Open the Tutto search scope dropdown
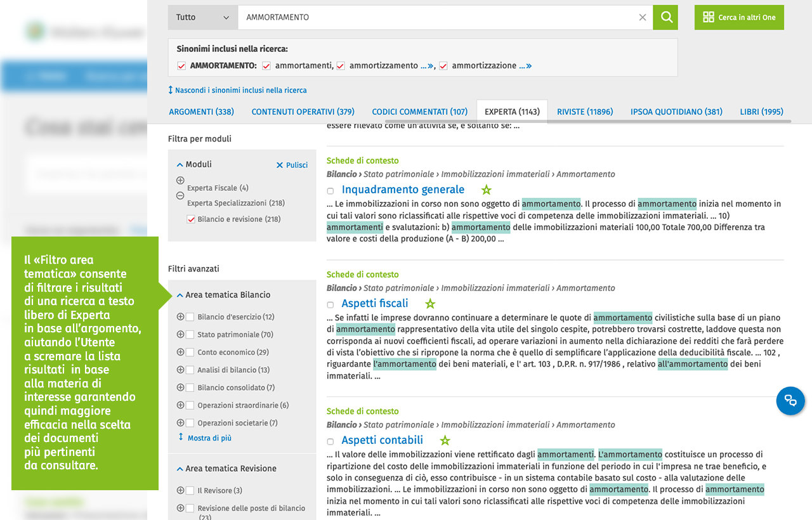Image resolution: width=812 pixels, height=520 pixels. point(202,18)
